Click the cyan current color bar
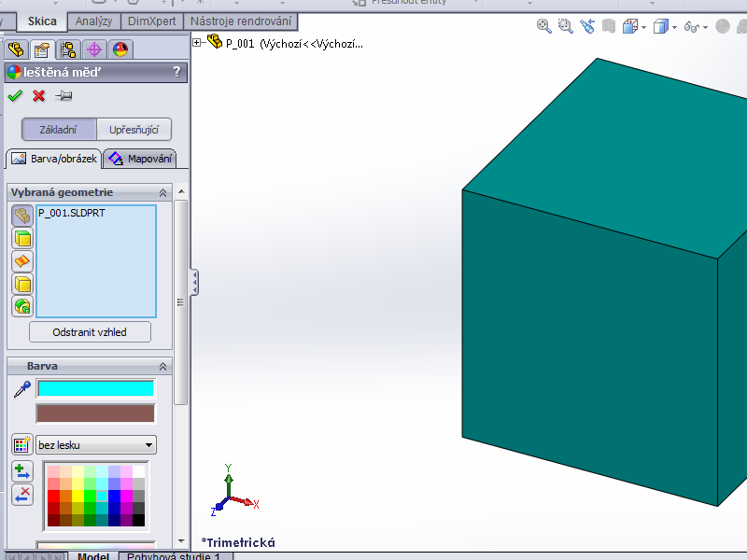Screen dimensions: 747x560 (x=96, y=388)
